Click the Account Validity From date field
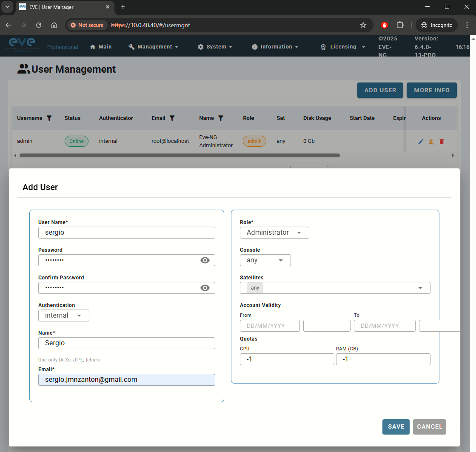The width and height of the screenshot is (476, 452). point(270,326)
